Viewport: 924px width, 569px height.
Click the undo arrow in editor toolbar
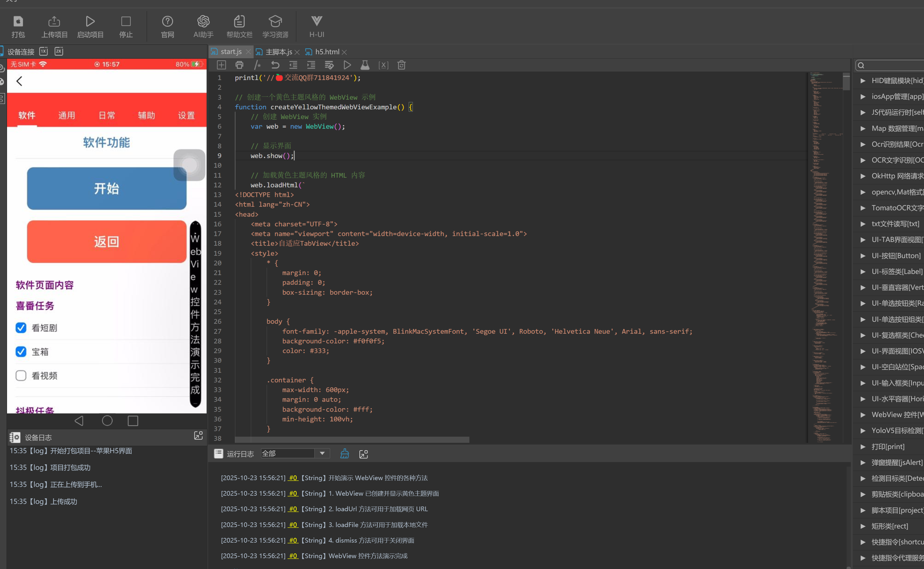point(275,65)
